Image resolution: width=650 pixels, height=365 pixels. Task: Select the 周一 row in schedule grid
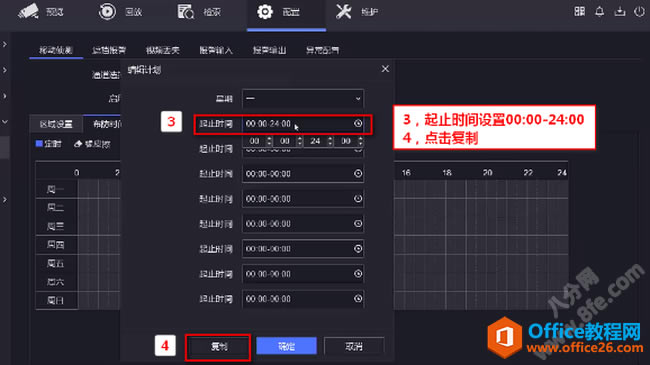click(x=56, y=190)
